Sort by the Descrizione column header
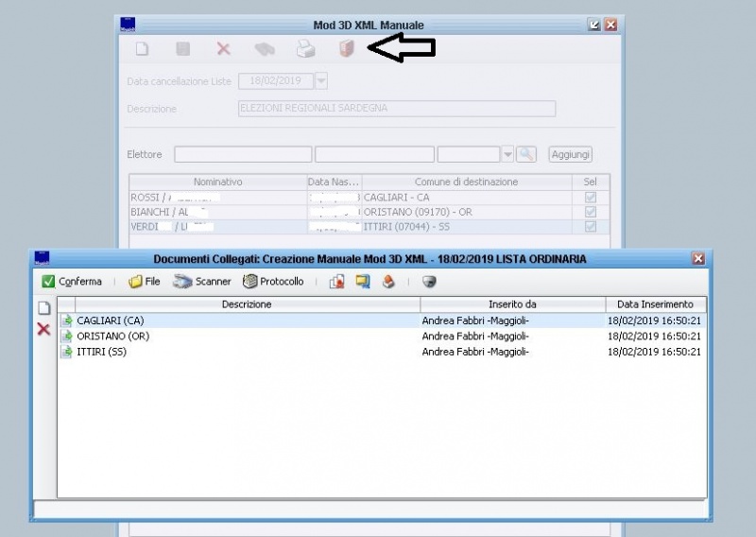Image resolution: width=756 pixels, height=537 pixels. coord(247,304)
